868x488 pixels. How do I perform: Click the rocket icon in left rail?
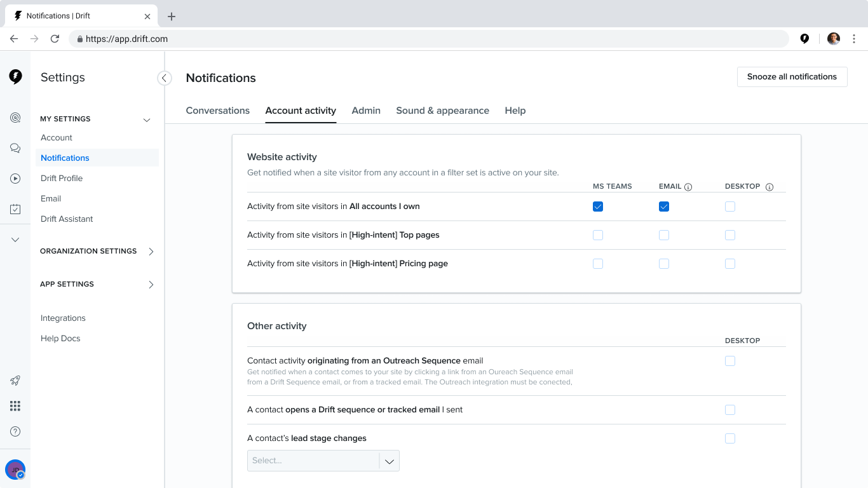[15, 381]
